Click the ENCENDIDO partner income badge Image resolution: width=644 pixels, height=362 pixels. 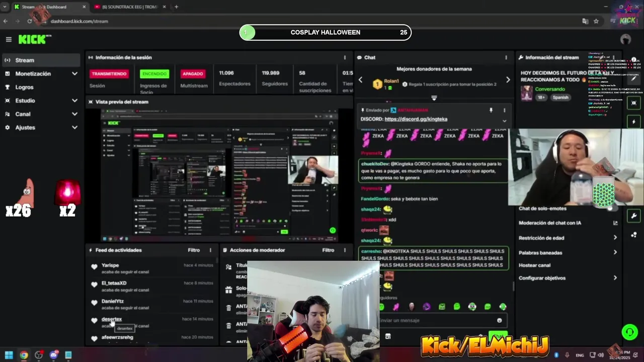point(154,74)
